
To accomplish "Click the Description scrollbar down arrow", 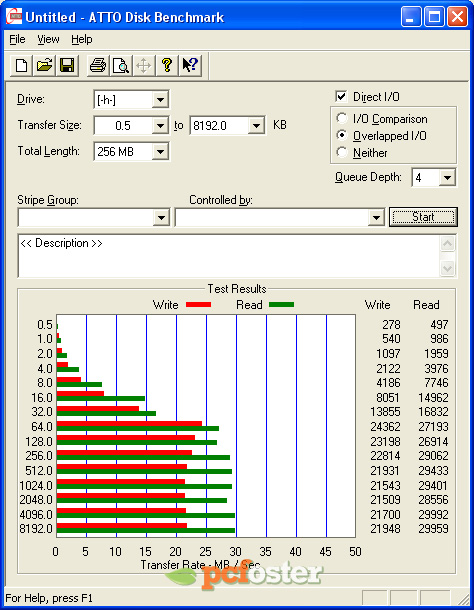I will (x=448, y=268).
